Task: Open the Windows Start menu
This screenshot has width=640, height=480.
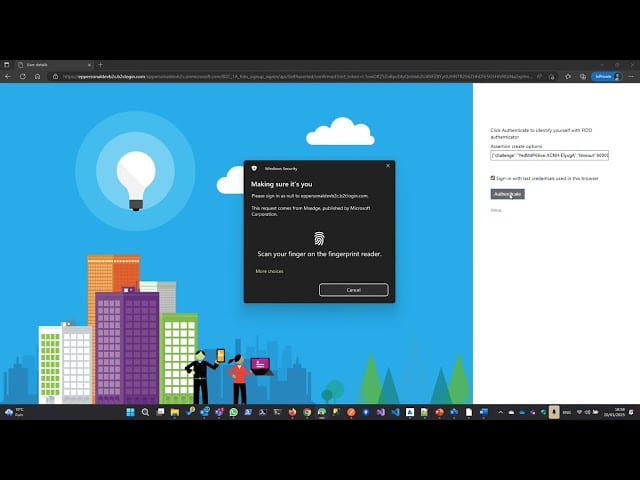Action: (x=131, y=412)
